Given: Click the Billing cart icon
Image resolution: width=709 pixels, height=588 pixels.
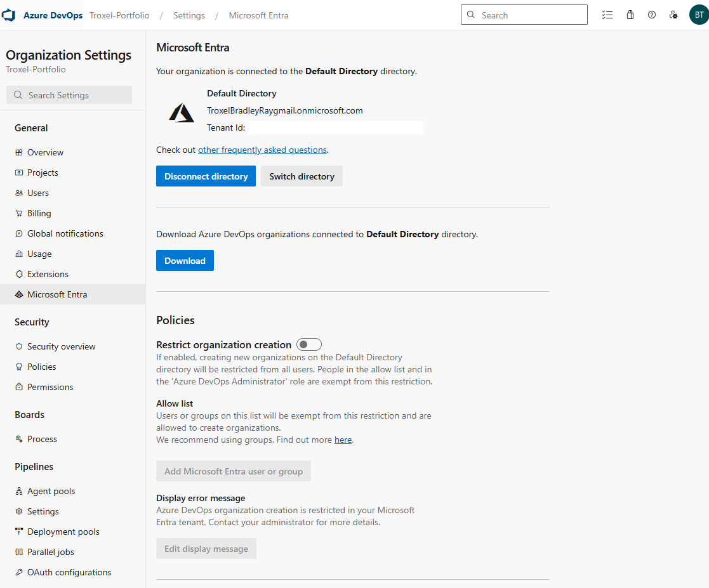Looking at the screenshot, I should click(19, 213).
